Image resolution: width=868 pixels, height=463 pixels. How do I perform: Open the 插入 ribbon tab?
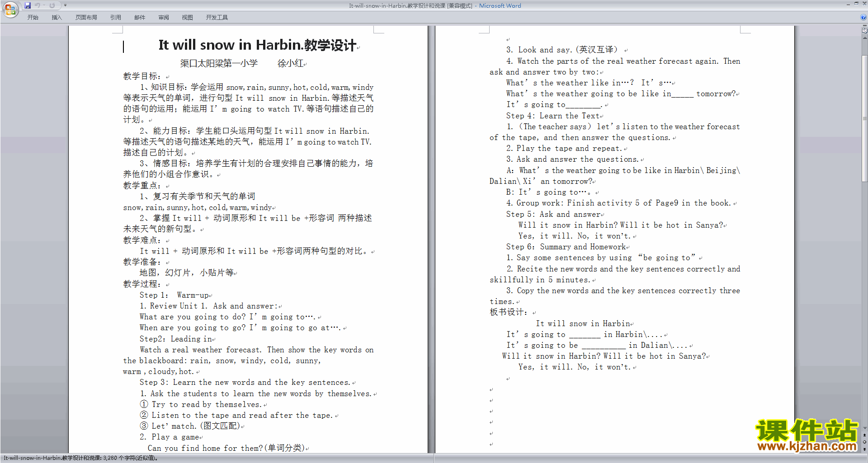(x=57, y=18)
